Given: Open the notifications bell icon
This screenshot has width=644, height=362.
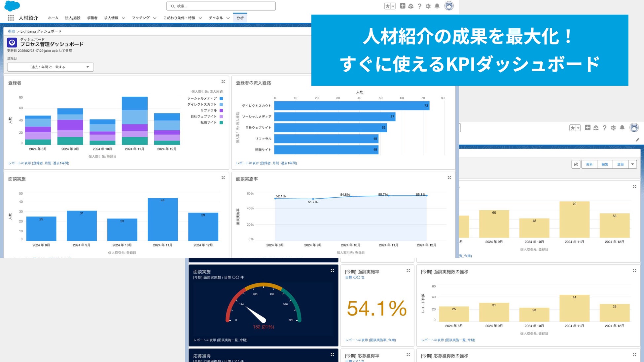Looking at the screenshot, I should (x=437, y=6).
